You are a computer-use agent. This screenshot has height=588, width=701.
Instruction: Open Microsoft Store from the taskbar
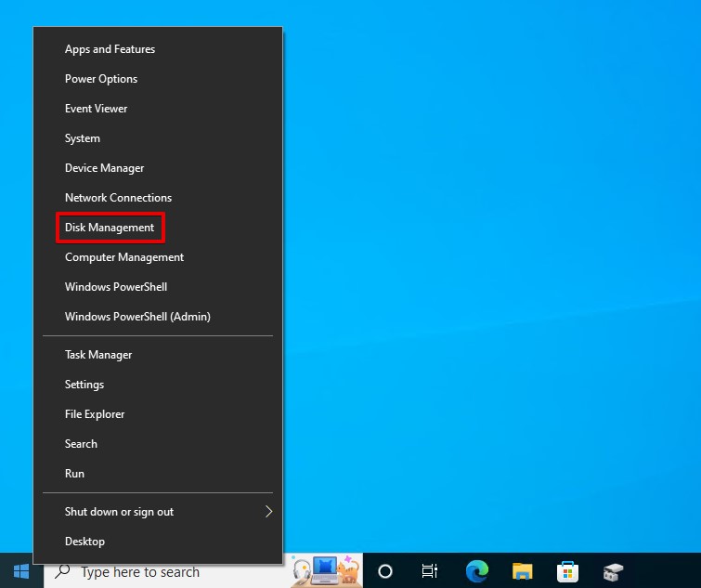[568, 571]
